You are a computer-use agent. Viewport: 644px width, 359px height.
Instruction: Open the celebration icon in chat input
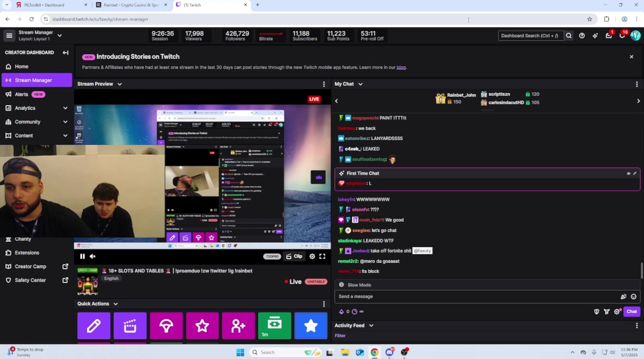624,297
